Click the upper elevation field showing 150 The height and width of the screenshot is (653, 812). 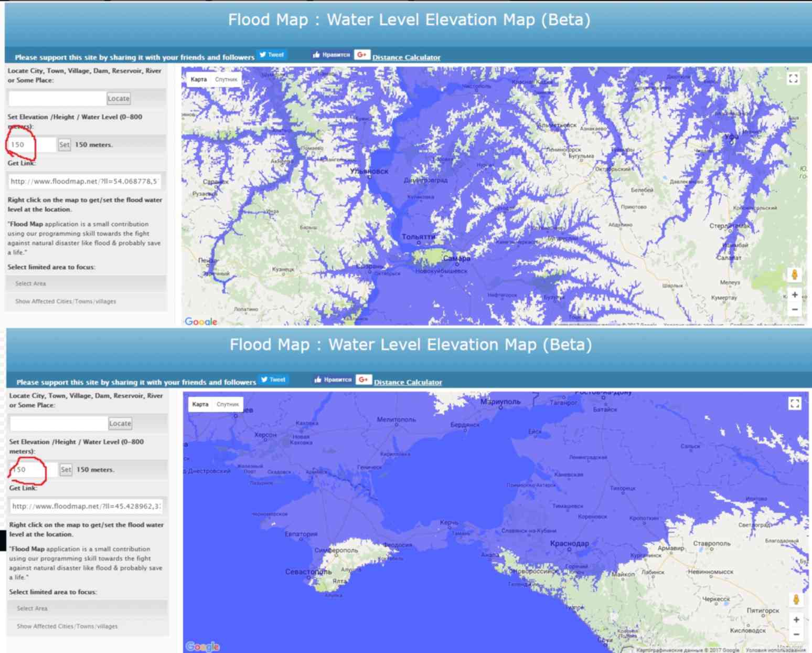click(x=30, y=144)
